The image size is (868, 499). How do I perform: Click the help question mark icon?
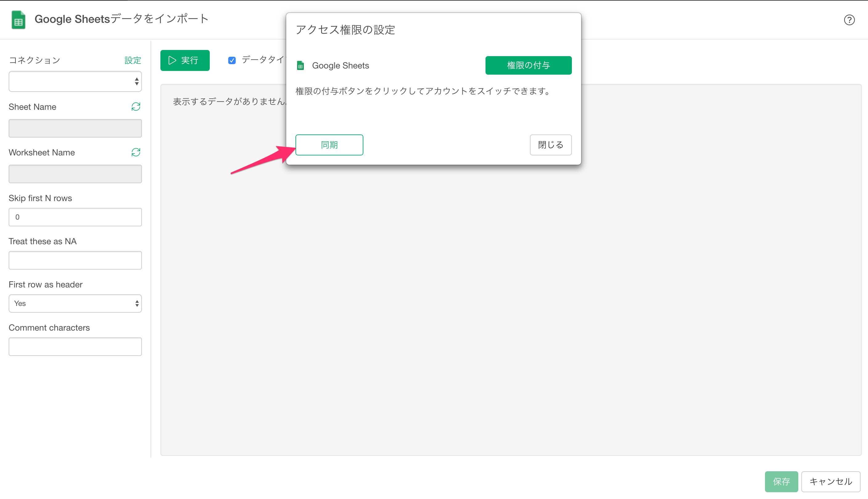849,20
